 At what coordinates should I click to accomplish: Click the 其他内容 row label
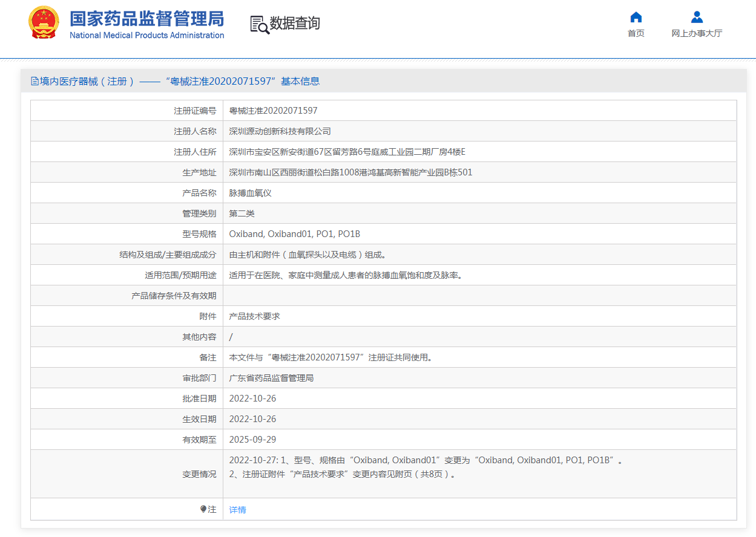(199, 337)
